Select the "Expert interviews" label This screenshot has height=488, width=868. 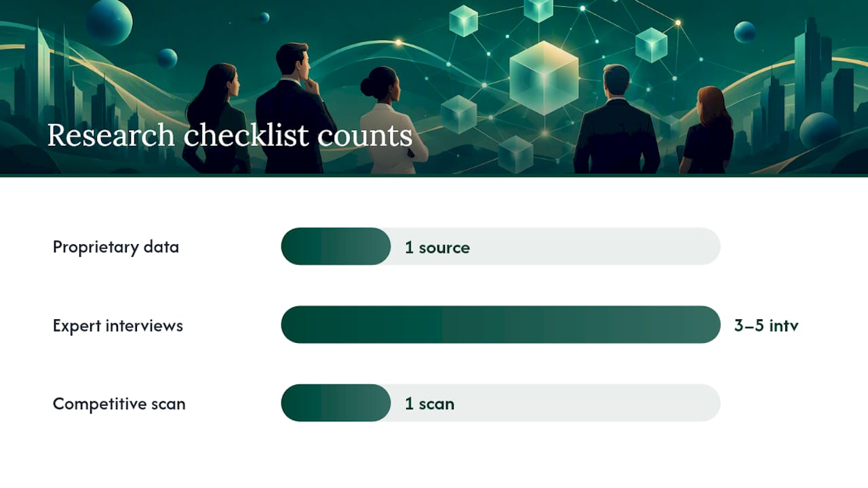pos(118,325)
